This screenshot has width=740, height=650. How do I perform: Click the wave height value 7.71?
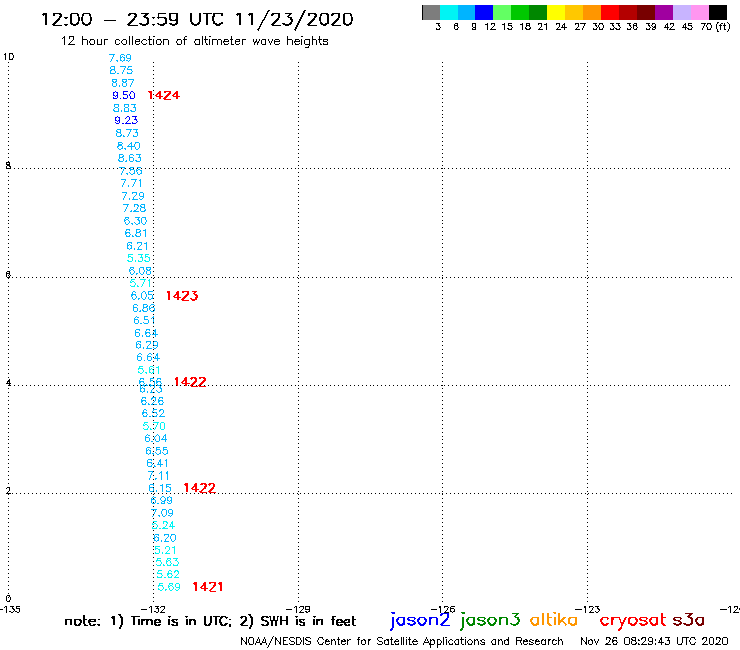click(x=131, y=183)
